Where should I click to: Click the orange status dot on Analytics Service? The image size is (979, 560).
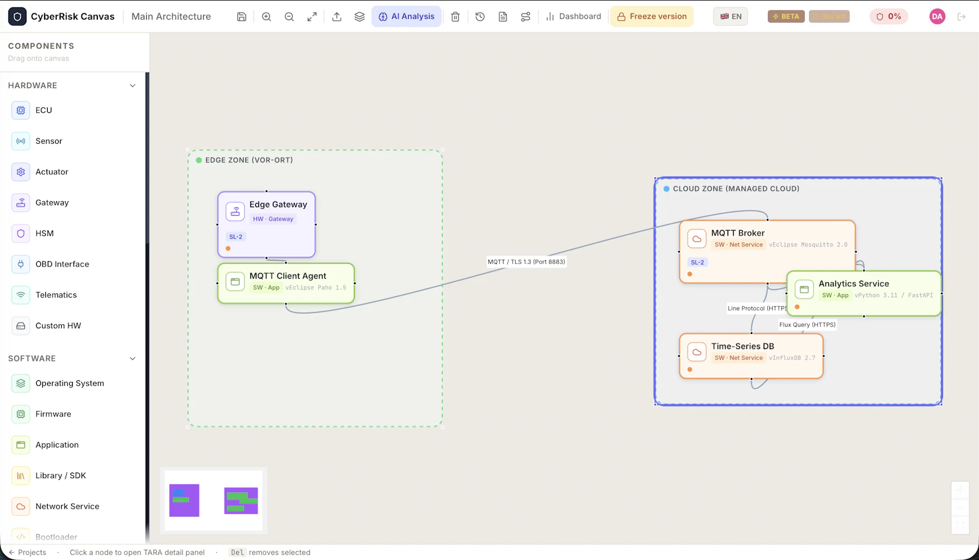coord(797,307)
